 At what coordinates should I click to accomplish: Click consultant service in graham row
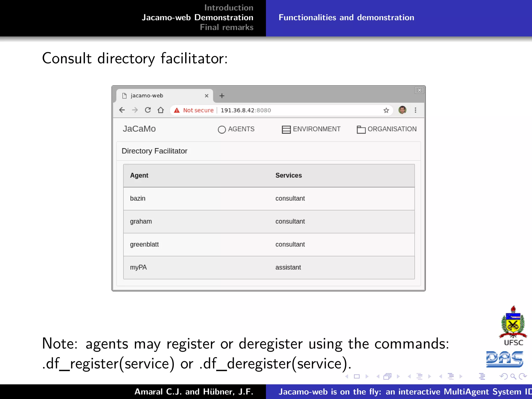(290, 221)
